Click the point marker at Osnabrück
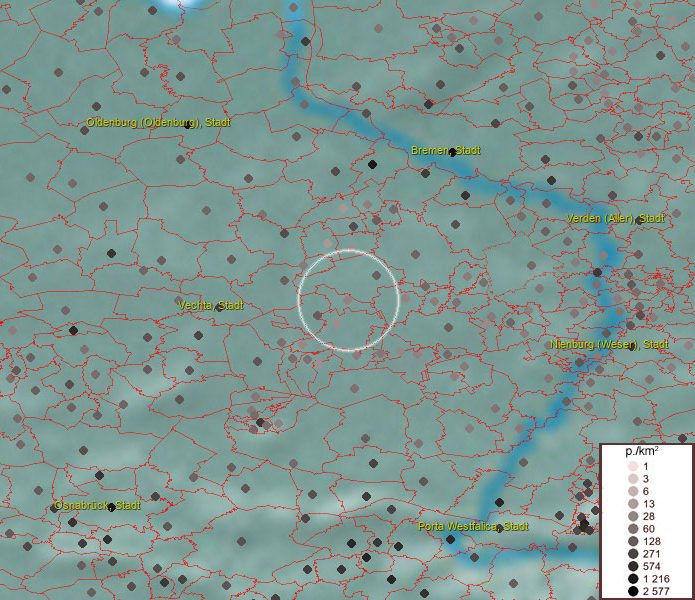Viewport: 695px width, 600px height. pyautogui.click(x=112, y=507)
